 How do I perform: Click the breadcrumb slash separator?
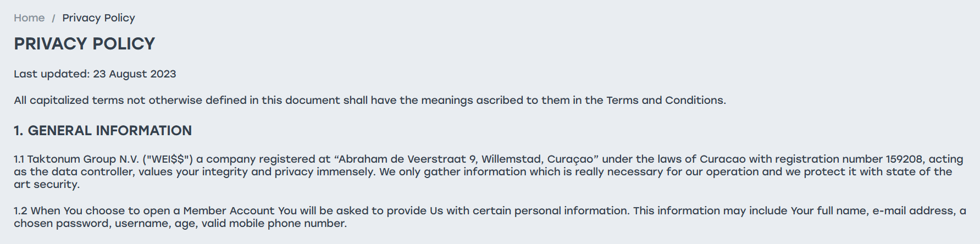pos(53,19)
